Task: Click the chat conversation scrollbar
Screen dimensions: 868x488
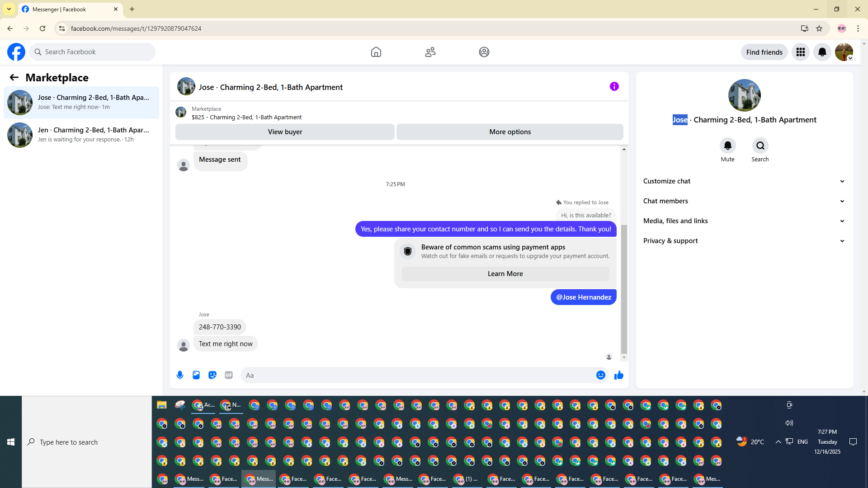Action: (x=624, y=289)
